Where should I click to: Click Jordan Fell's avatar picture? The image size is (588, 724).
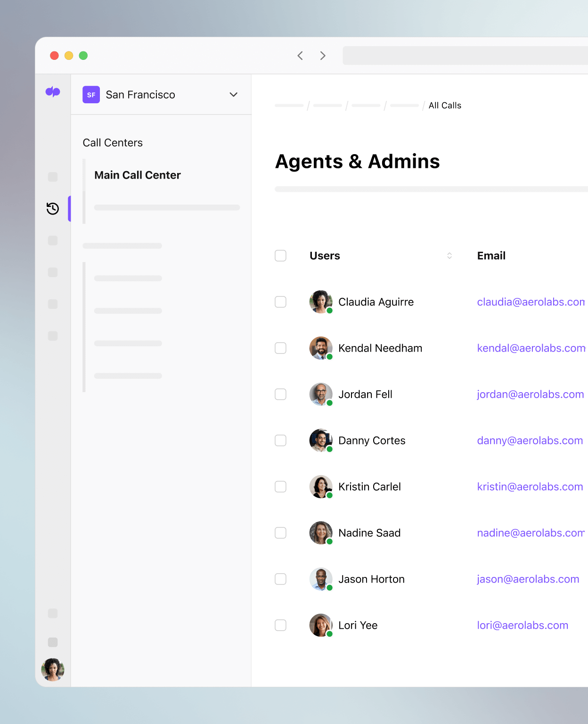coord(321,395)
